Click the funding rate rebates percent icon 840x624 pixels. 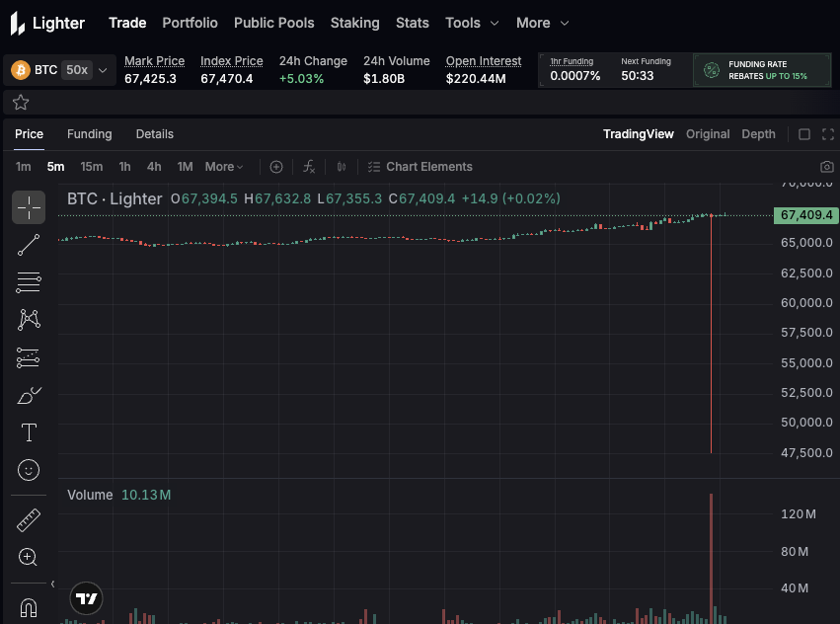click(712, 70)
